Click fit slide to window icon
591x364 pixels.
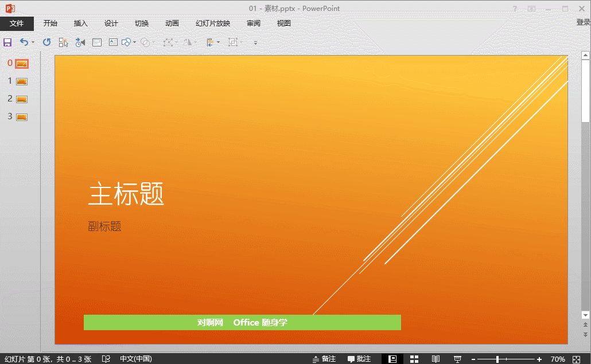[576, 359]
